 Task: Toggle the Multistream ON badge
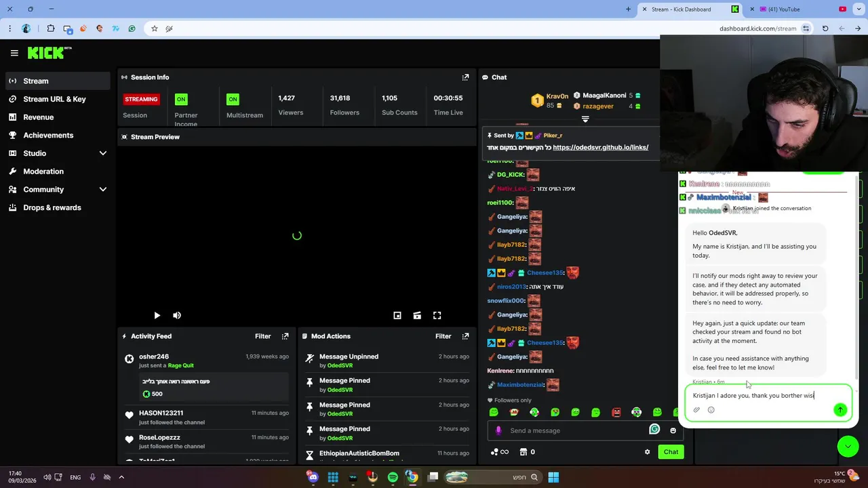(233, 99)
